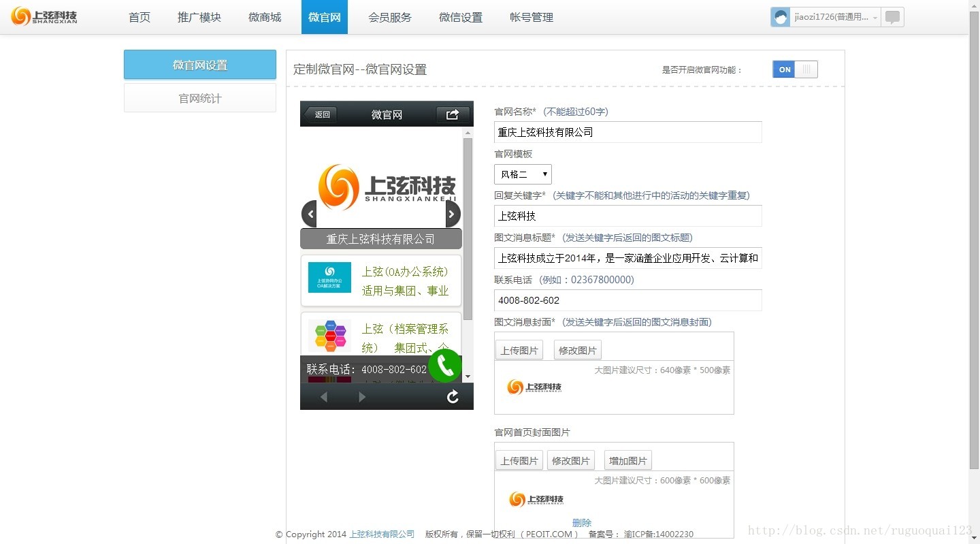Viewport: 980px width, 544px height.
Task: Click the OA办公系统 thumbnail icon
Action: [329, 277]
